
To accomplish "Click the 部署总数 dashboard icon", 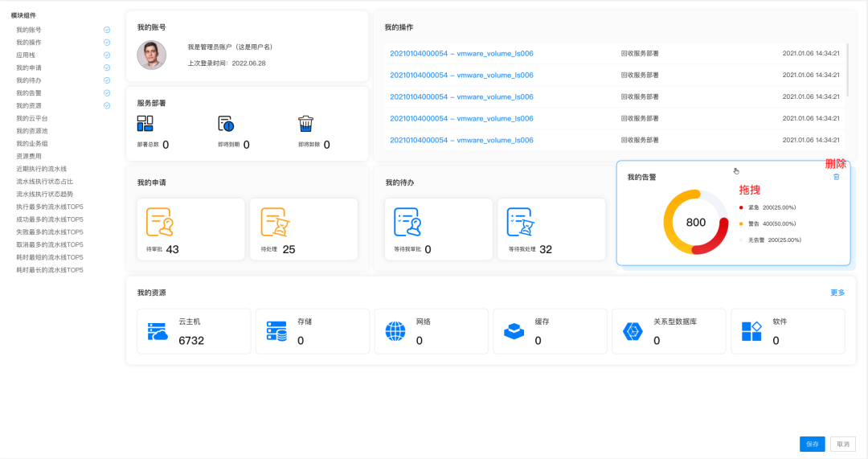I will (145, 124).
